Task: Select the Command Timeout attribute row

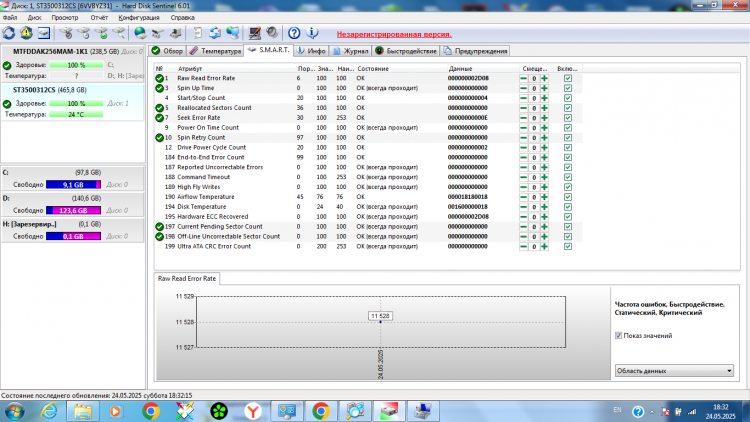Action: point(368,177)
